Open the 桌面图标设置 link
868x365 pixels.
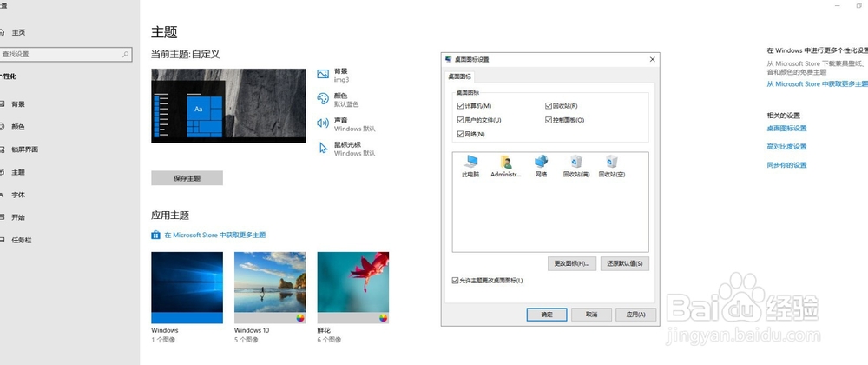click(x=786, y=129)
